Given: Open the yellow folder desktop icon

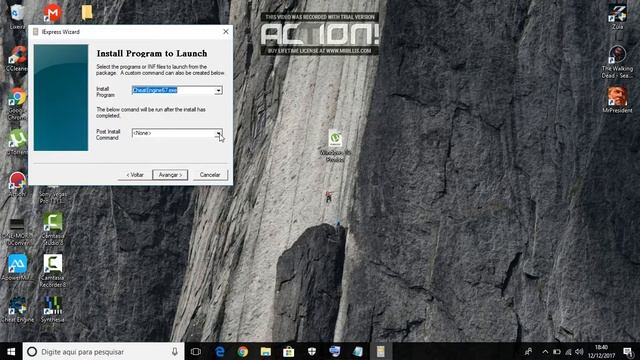Looking at the screenshot, I should [87, 12].
